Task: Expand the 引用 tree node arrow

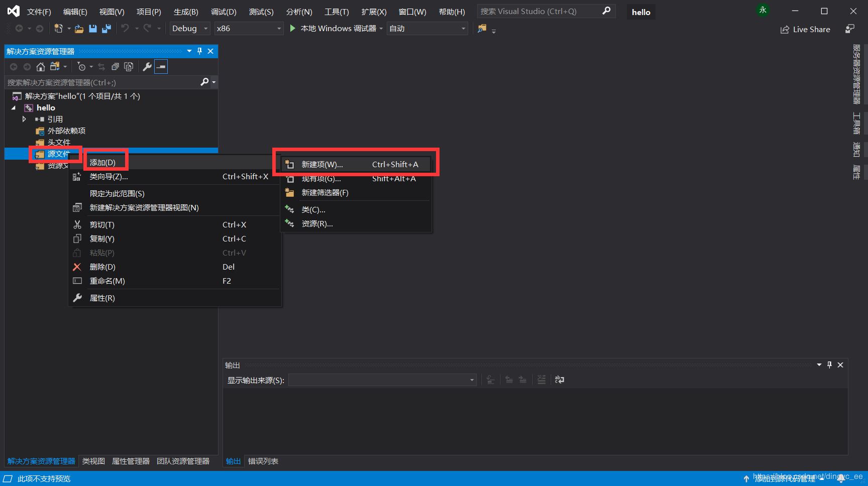Action: [24, 119]
